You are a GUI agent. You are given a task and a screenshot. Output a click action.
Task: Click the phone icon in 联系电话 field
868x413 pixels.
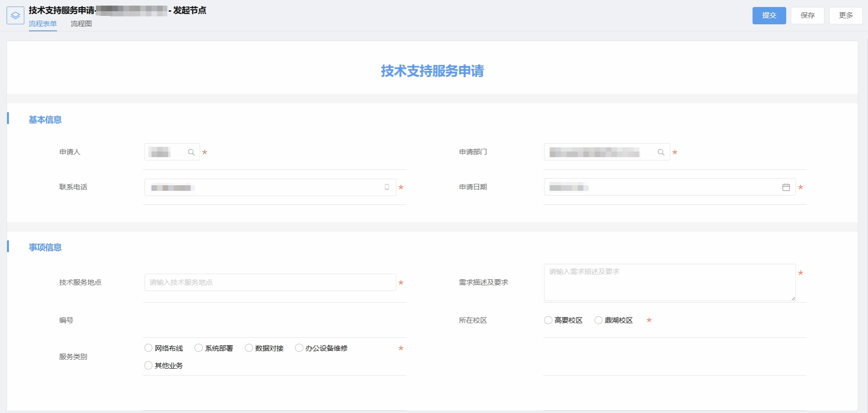coord(387,187)
